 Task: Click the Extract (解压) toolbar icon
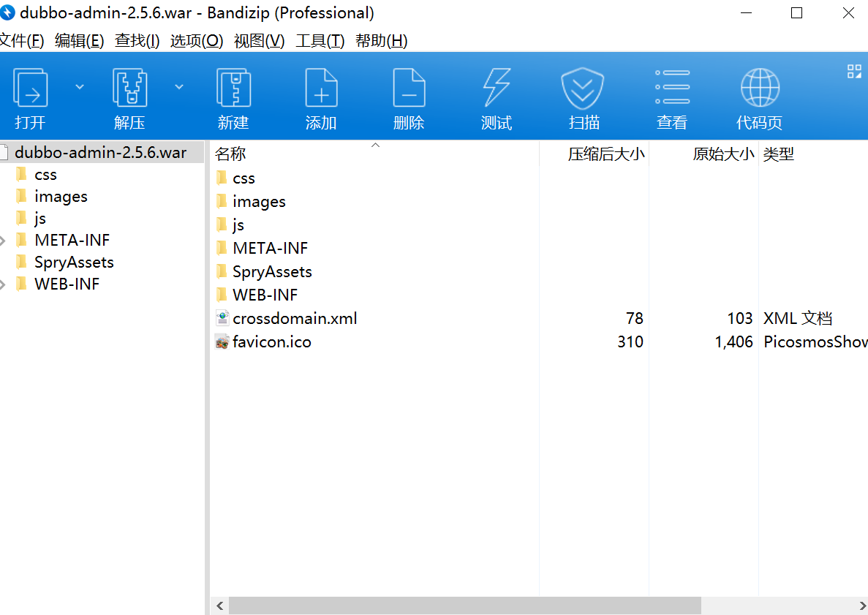[129, 89]
